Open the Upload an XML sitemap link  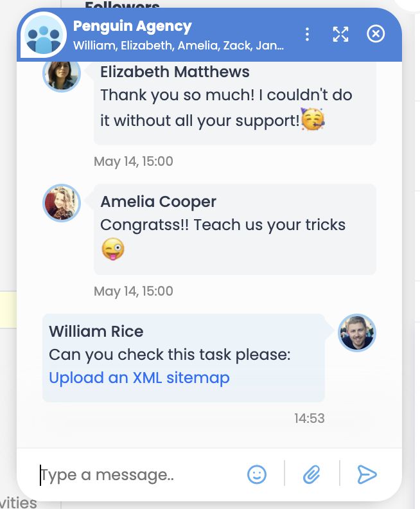point(139,377)
